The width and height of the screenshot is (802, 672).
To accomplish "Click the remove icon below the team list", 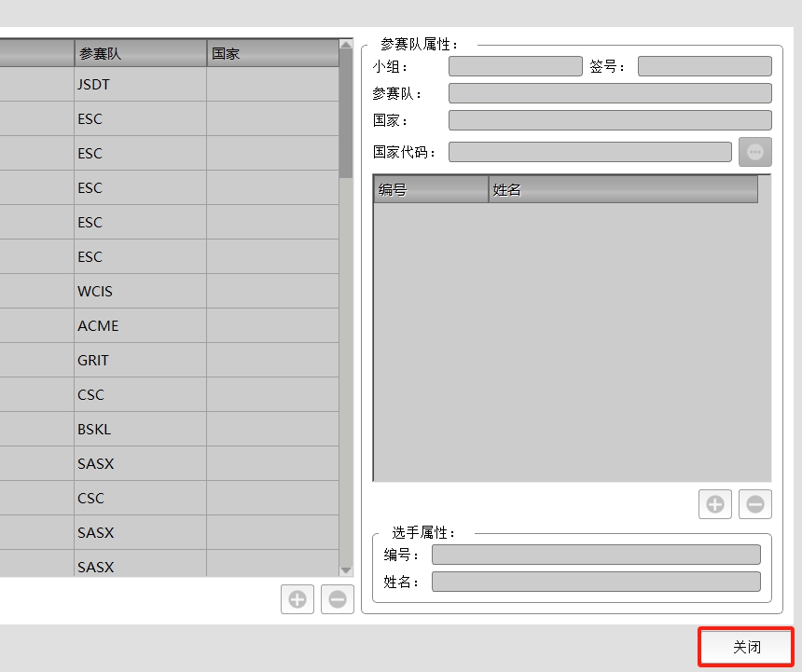I will tap(338, 599).
